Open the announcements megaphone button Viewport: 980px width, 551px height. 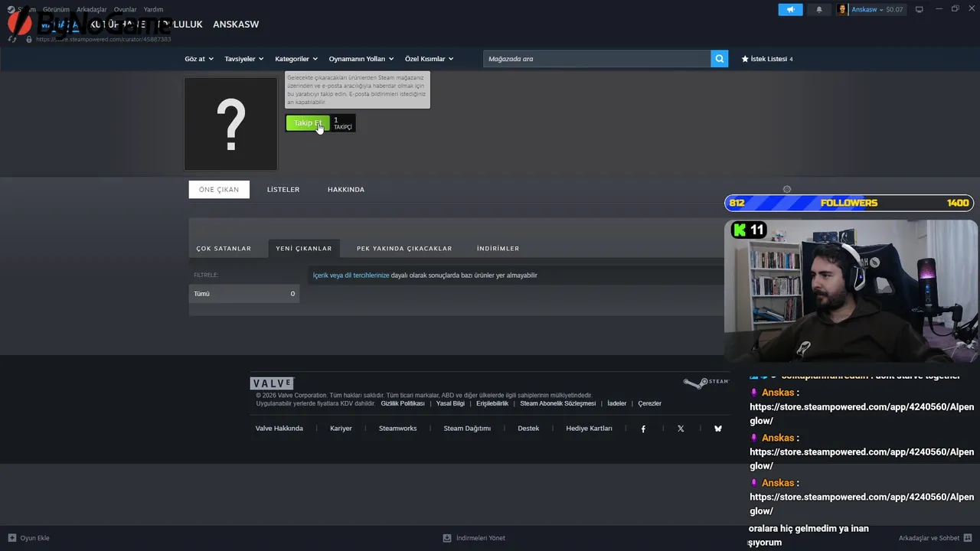point(790,9)
